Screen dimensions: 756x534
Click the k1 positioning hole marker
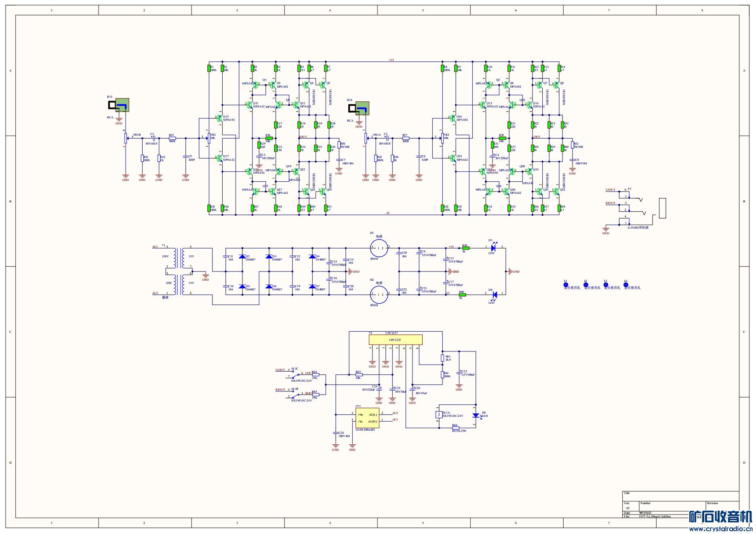click(566, 285)
